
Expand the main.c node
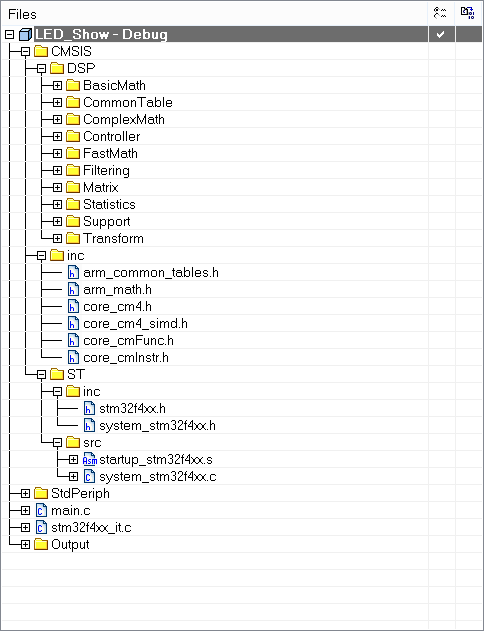click(x=25, y=510)
